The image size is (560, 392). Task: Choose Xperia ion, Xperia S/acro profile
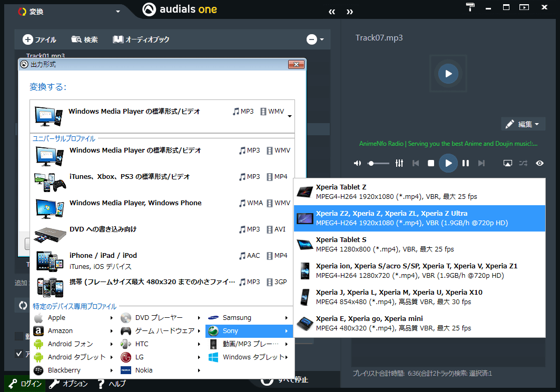pyautogui.click(x=419, y=271)
